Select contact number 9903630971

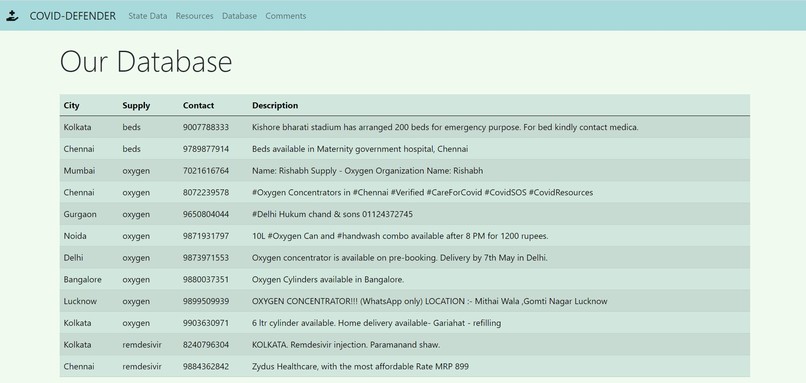(x=206, y=323)
